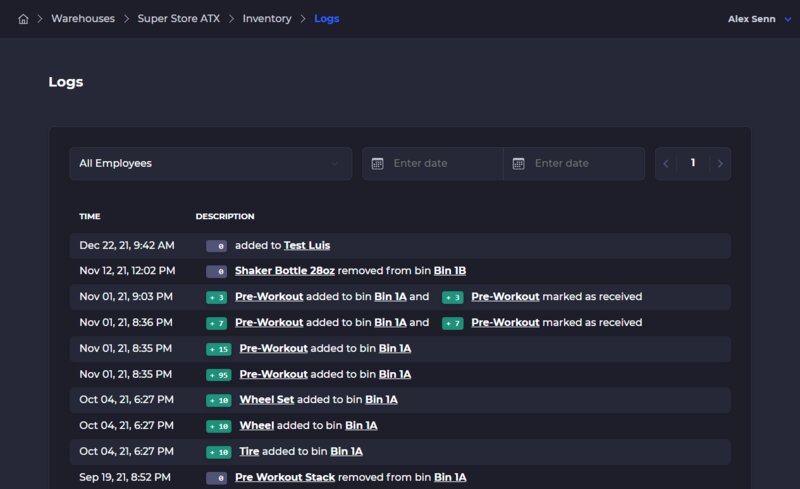The height and width of the screenshot is (489, 800).
Task: Navigate to Super Store ATX breadcrumb
Action: 178,19
